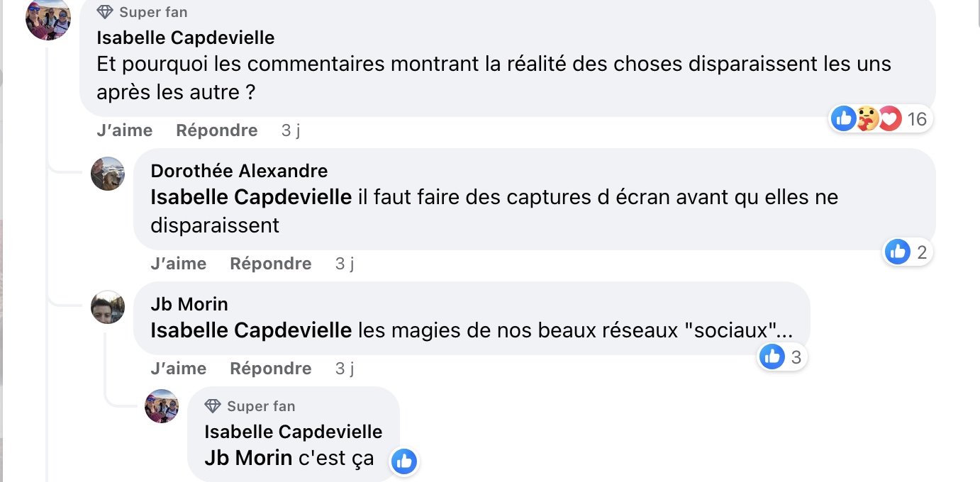Toggle J'aime on Jb Morin's reply
The width and height of the screenshot is (980, 482).
(x=178, y=369)
